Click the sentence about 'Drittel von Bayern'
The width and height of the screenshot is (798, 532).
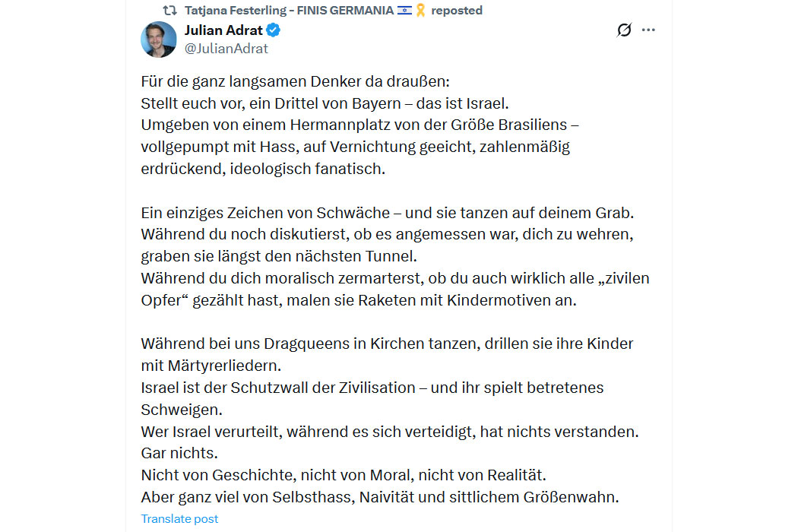pos(325,103)
